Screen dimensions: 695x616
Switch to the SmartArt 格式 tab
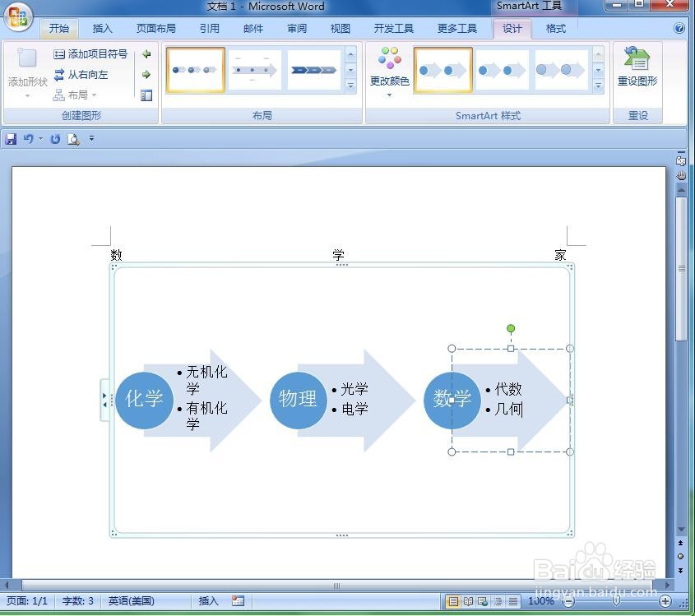coord(555,28)
